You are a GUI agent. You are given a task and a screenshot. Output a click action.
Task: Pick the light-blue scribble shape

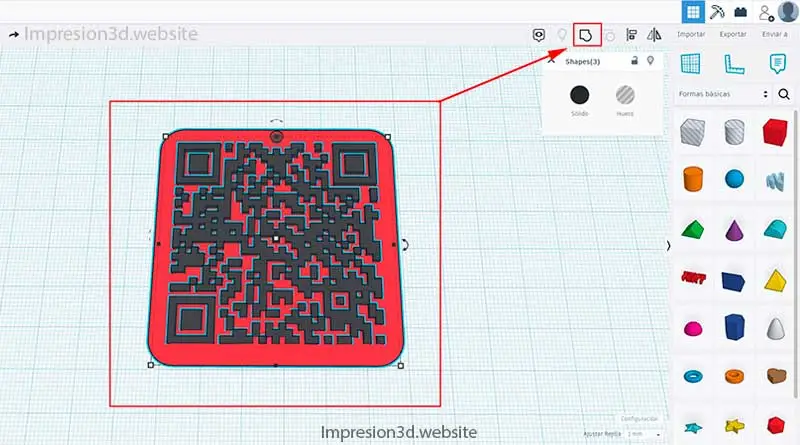click(x=775, y=181)
